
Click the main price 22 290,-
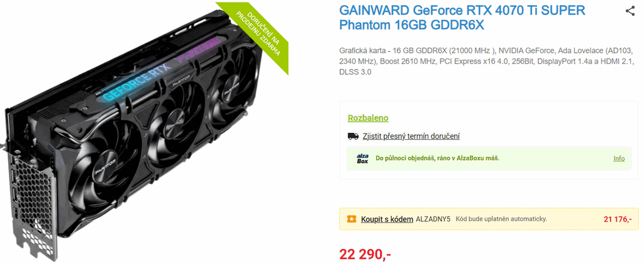(365, 255)
